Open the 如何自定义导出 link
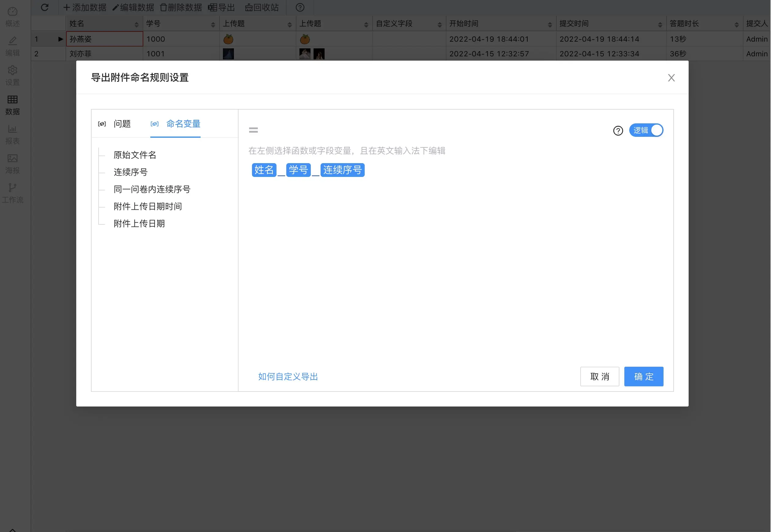 [x=287, y=376]
